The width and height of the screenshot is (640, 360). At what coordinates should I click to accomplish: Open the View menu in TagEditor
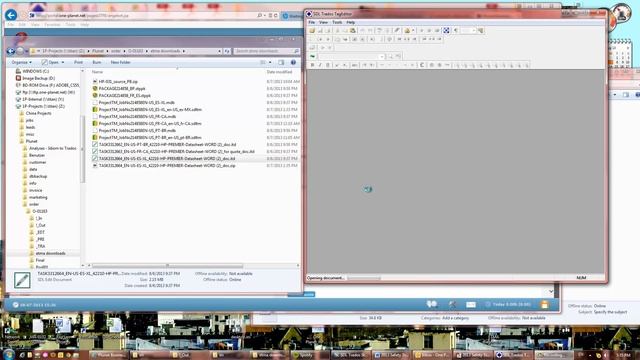[x=323, y=22]
